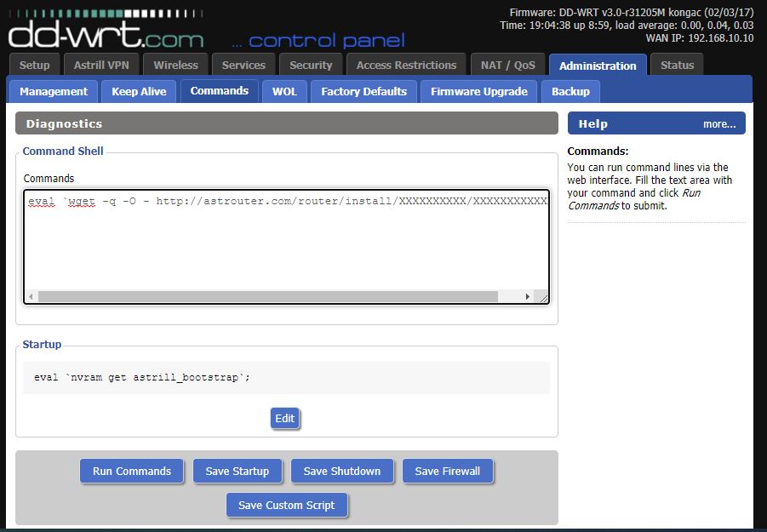Viewport: 767px width, 532px height.
Task: Select the Commands sub-tab
Action: 219,91
